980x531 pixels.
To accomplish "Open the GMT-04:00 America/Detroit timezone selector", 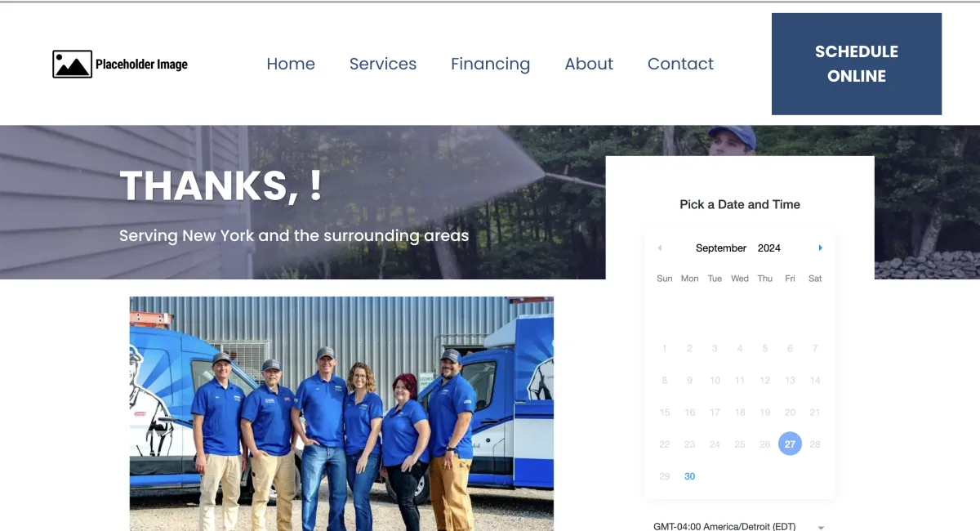I will coord(739,526).
